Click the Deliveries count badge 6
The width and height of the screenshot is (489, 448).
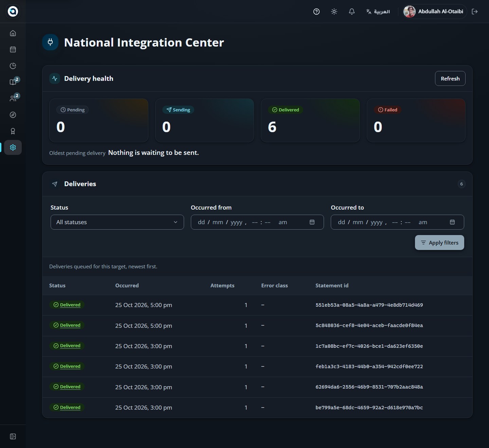tap(461, 184)
